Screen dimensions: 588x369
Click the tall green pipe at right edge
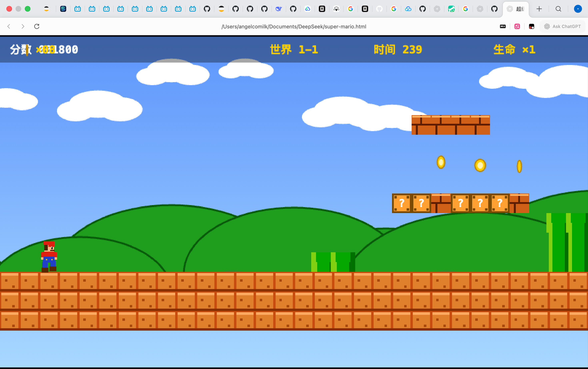567,242
